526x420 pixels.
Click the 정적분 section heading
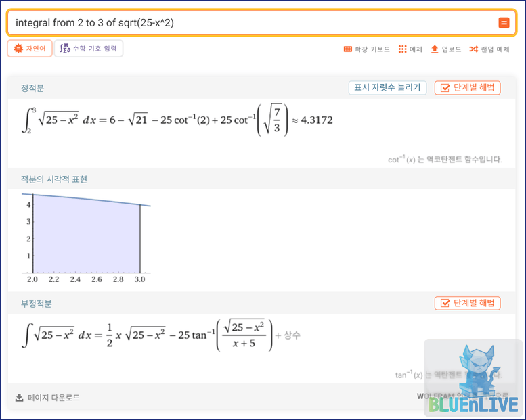click(32, 89)
